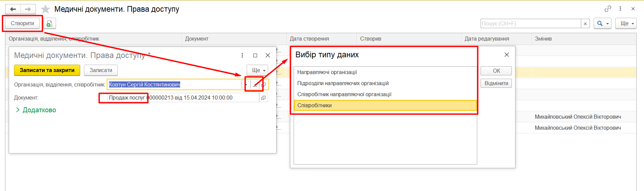Select Співробітники in the data type list
The height and width of the screenshot is (191, 644).
point(314,105)
